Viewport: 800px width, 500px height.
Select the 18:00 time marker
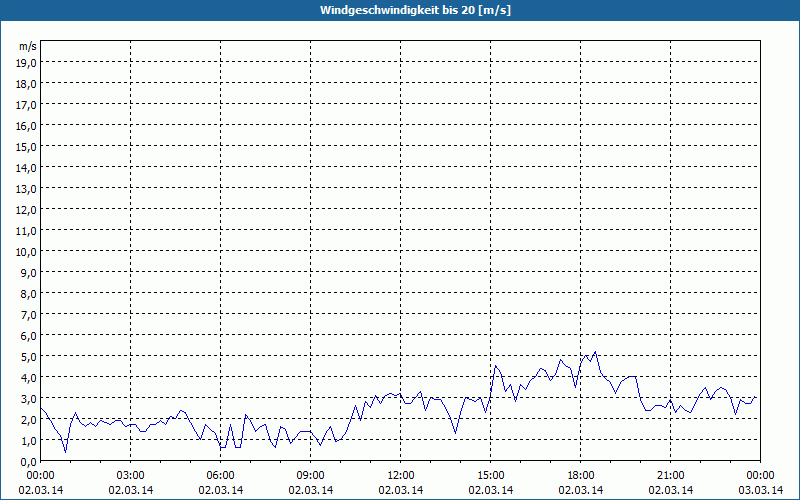[581, 475]
